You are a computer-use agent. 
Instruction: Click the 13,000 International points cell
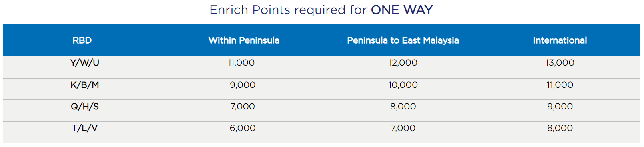point(560,63)
